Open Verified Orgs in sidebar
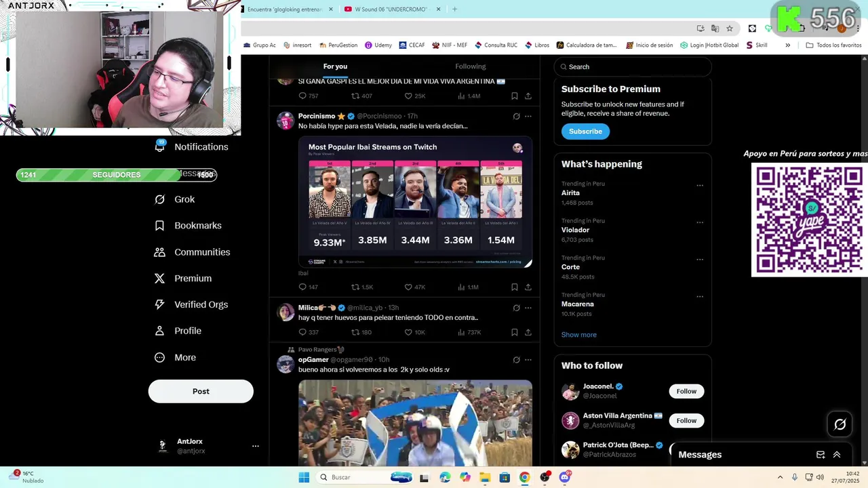This screenshot has height=488, width=868. click(191, 305)
